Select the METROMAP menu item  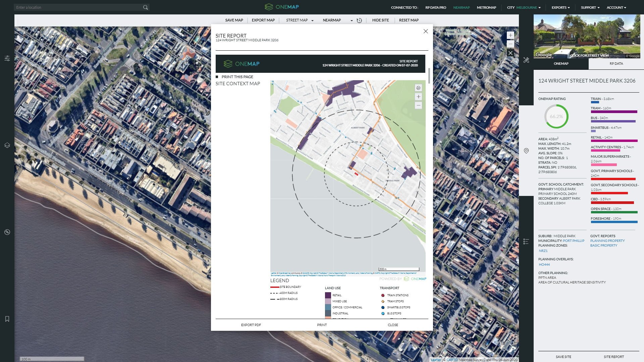[486, 7]
